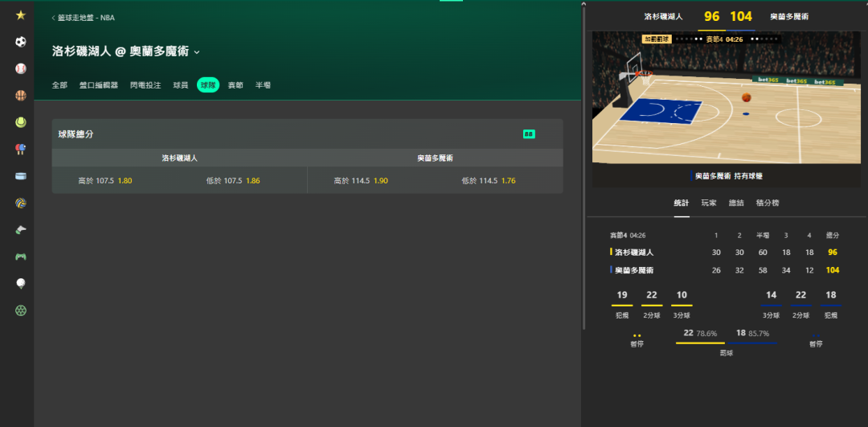Open the 球員 tab
Image resolution: width=868 pixels, height=427 pixels.
tap(181, 85)
